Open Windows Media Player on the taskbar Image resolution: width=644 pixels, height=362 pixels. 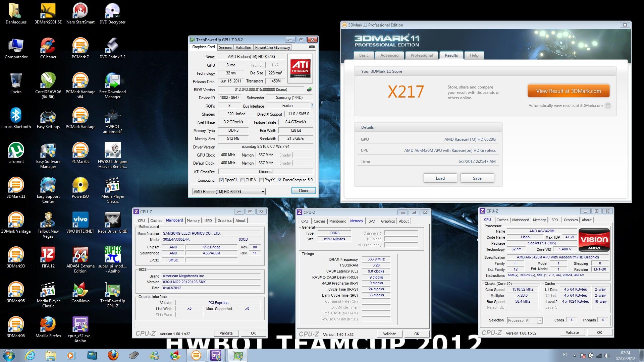pos(71,355)
